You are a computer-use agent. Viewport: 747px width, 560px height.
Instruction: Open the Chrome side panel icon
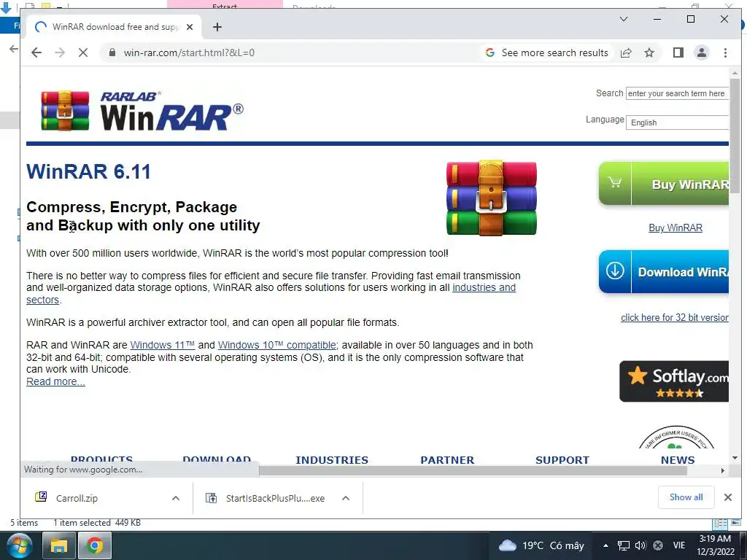pyautogui.click(x=678, y=52)
